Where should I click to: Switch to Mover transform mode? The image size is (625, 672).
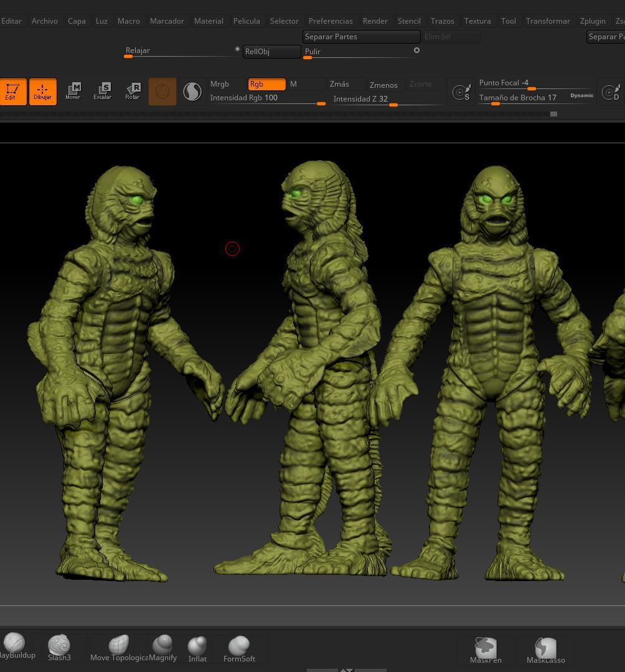73,91
